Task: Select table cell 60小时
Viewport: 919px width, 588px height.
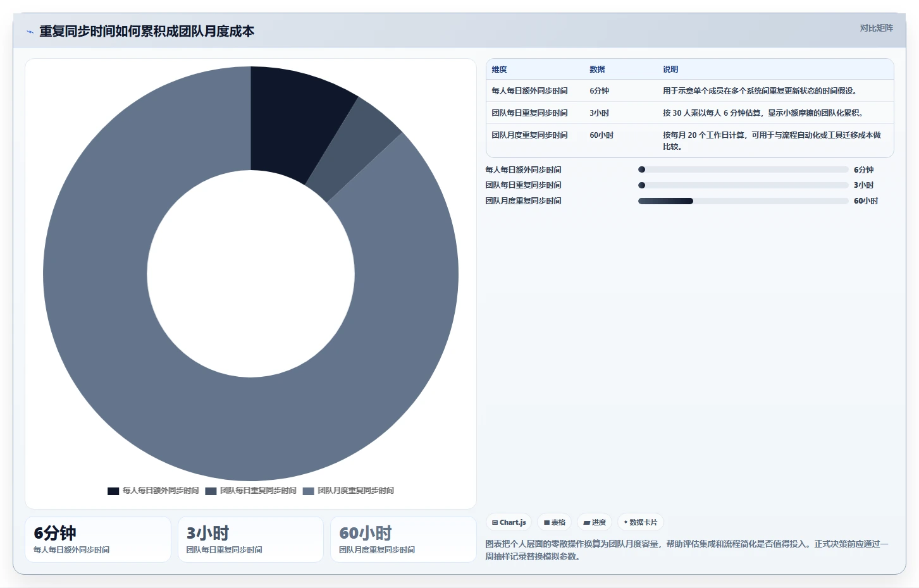Action: click(x=601, y=135)
